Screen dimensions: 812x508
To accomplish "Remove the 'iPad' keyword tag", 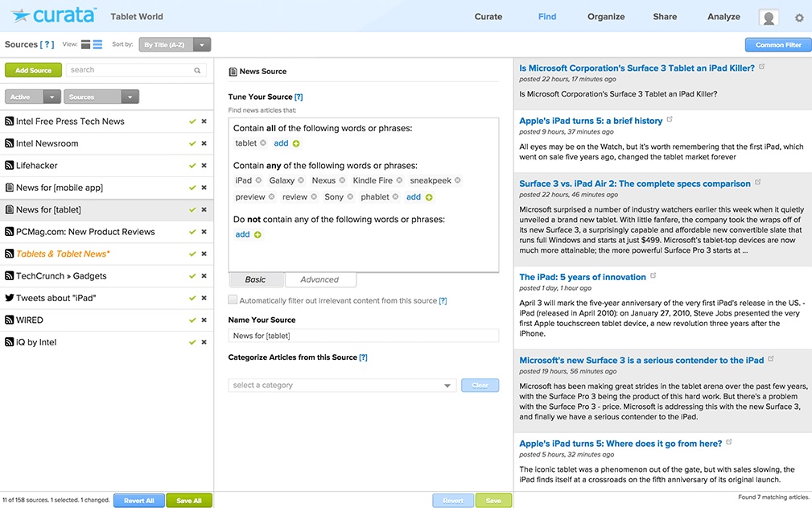I will click(258, 180).
